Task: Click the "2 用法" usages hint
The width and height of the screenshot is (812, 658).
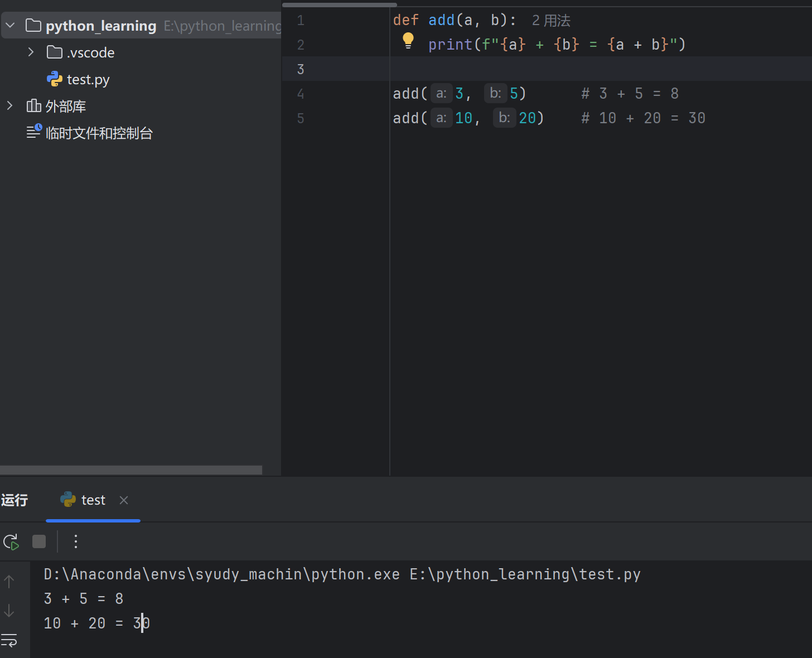Action: 551,21
